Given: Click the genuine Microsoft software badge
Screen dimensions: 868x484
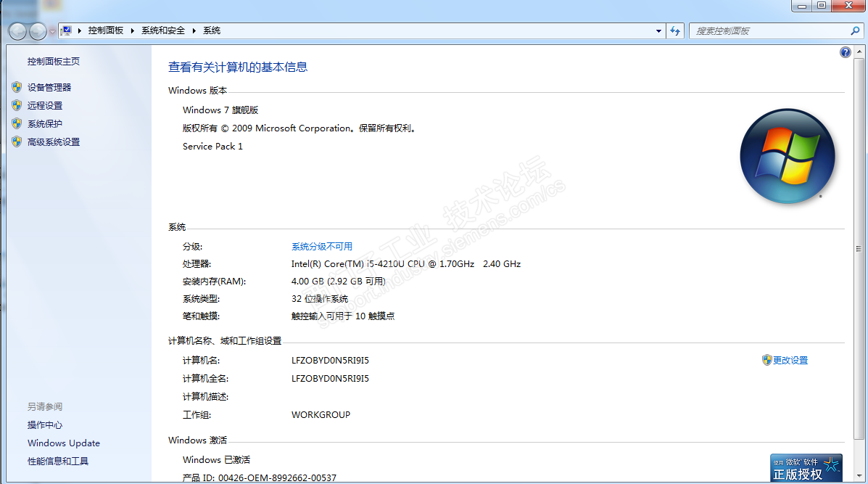Looking at the screenshot, I should tap(806, 468).
